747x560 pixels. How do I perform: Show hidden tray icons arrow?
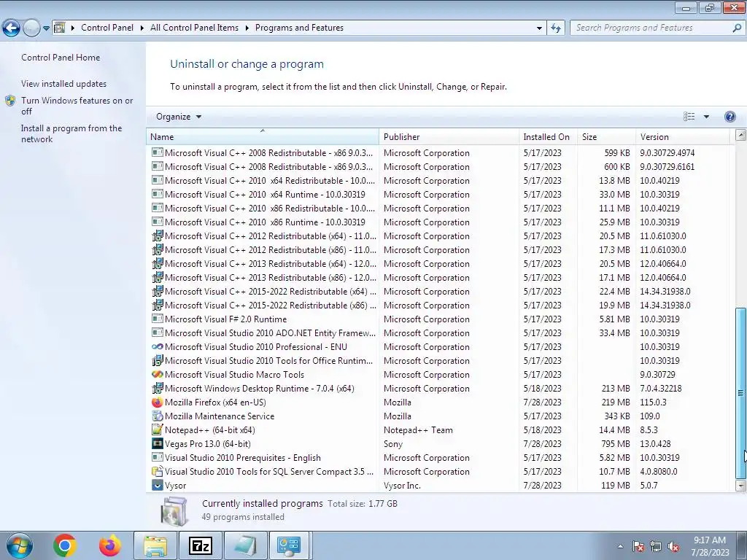(620, 546)
